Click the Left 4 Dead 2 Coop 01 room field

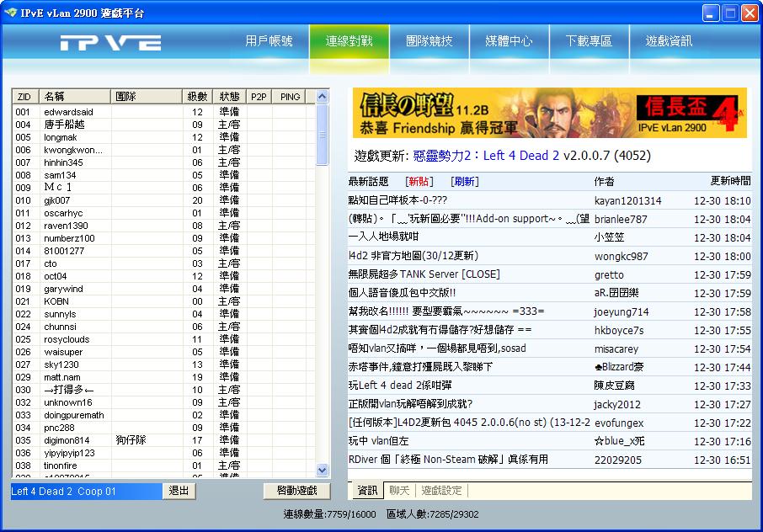pyautogui.click(x=85, y=491)
